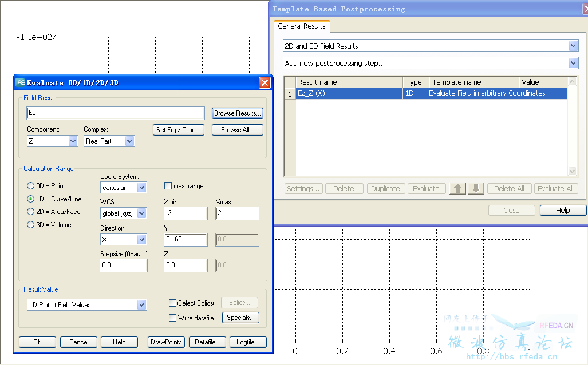Enable the max. range checkbox

168,186
